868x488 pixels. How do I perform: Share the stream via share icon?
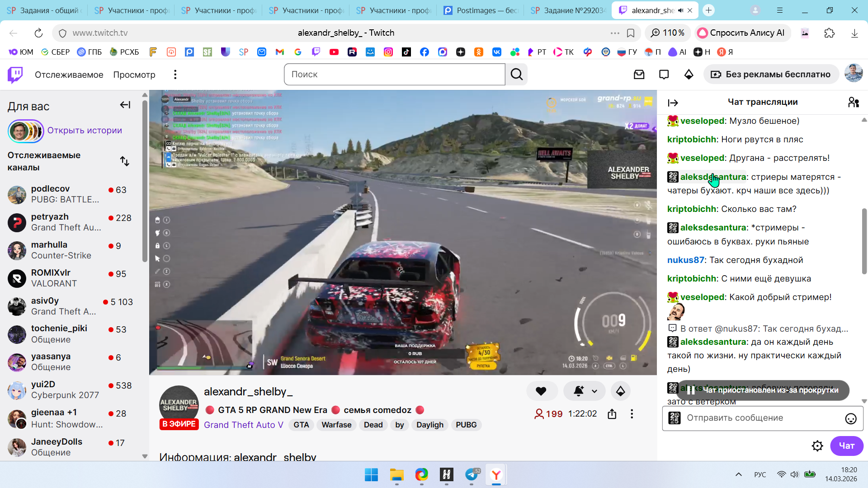(x=612, y=414)
